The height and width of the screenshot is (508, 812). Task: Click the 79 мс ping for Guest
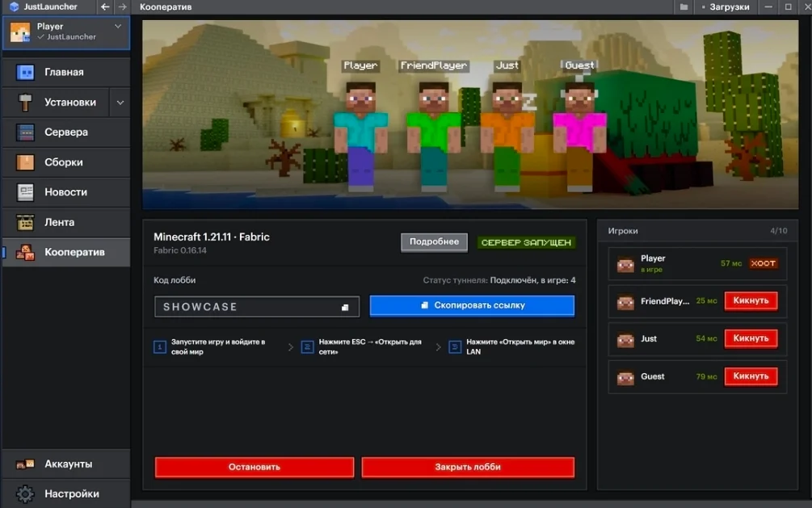(706, 376)
